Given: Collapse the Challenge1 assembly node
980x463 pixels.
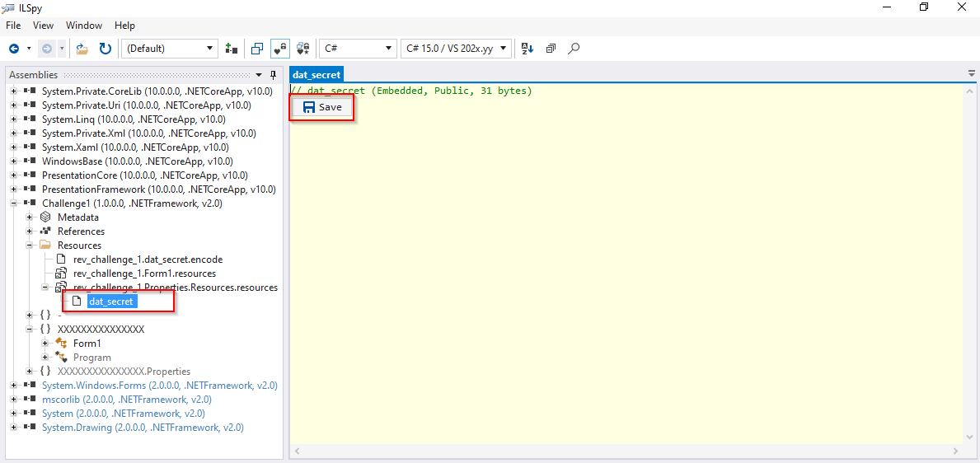Looking at the screenshot, I should 14,203.
